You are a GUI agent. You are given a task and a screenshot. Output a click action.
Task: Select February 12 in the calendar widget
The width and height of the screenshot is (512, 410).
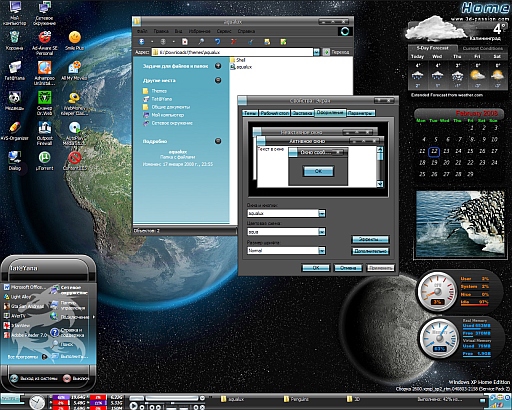[434, 151]
